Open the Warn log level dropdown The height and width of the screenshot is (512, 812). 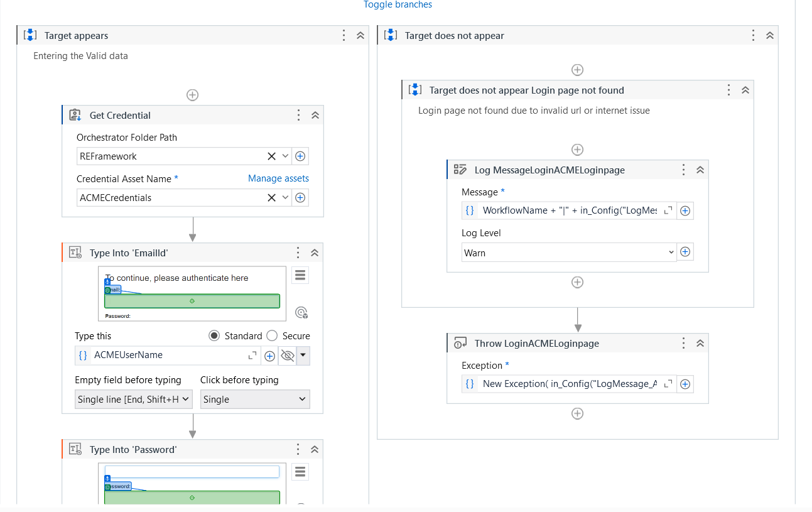pyautogui.click(x=568, y=252)
